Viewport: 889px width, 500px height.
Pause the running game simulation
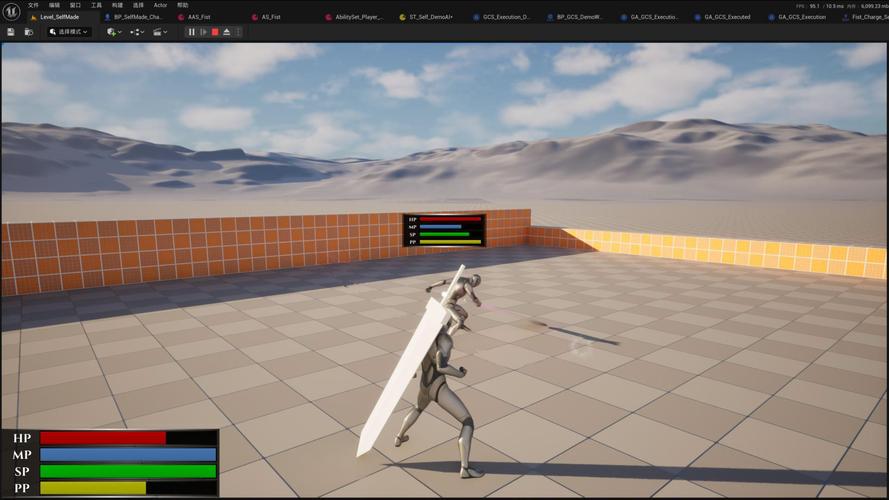(192, 32)
